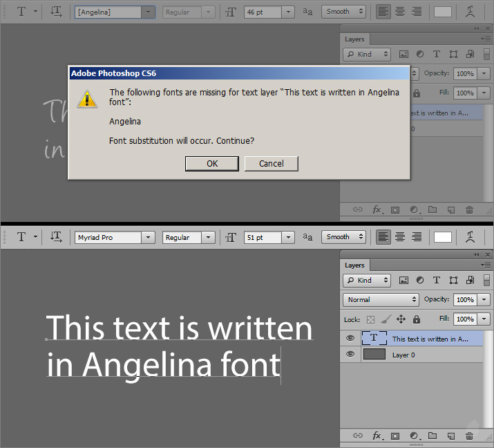494x448 pixels.
Task: Open the 51 pt font size dropdown
Action: [x=288, y=237]
